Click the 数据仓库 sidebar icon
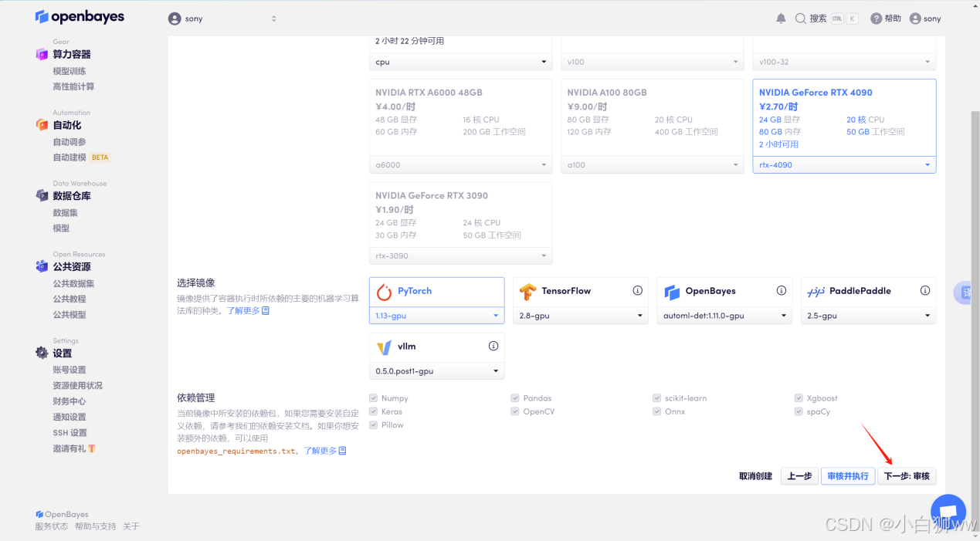Image resolution: width=980 pixels, height=541 pixels. 42,196
